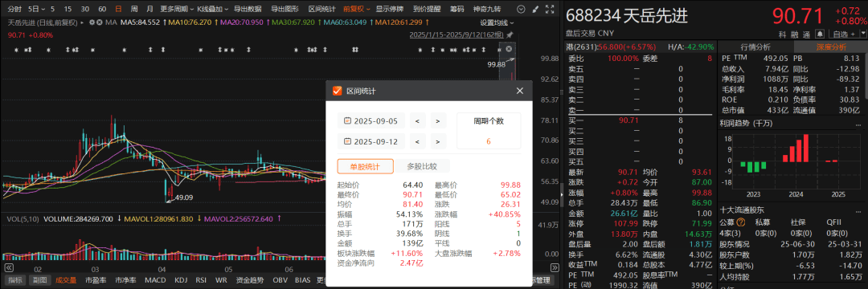
Task: Select the 多股比较 tab
Action: point(422,166)
